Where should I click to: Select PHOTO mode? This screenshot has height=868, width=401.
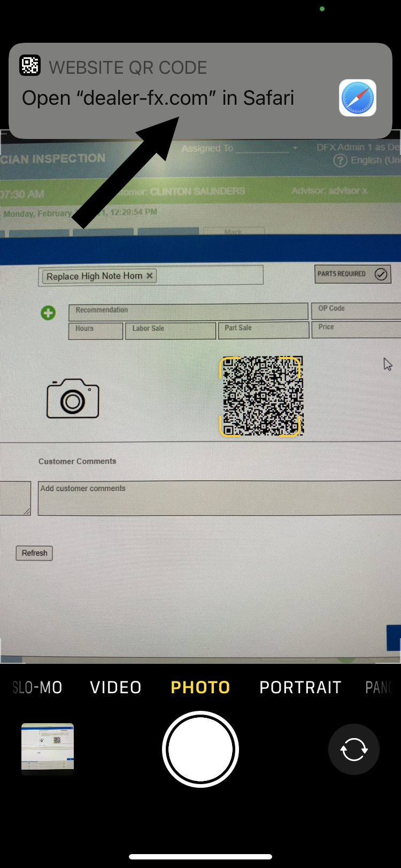pos(200,687)
